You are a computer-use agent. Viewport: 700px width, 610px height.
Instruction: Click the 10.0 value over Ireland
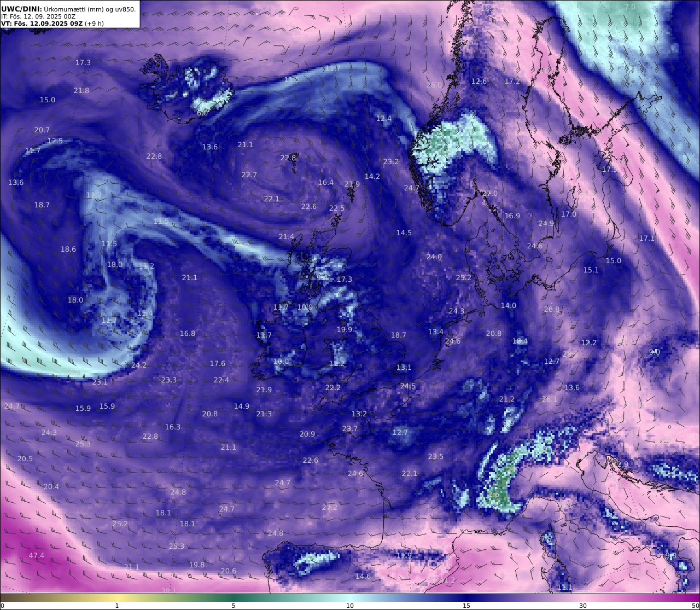click(x=281, y=361)
